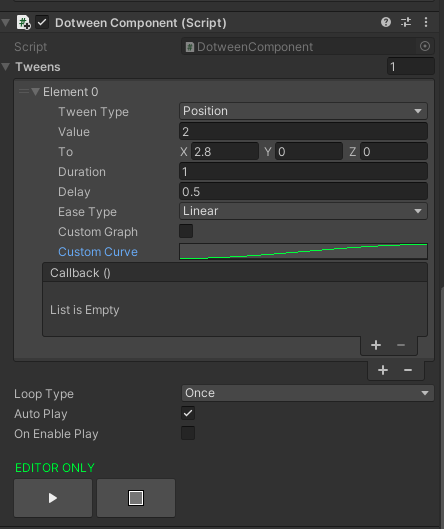Open the Ease Type Linear dropdown
The image size is (444, 529).
click(x=303, y=211)
